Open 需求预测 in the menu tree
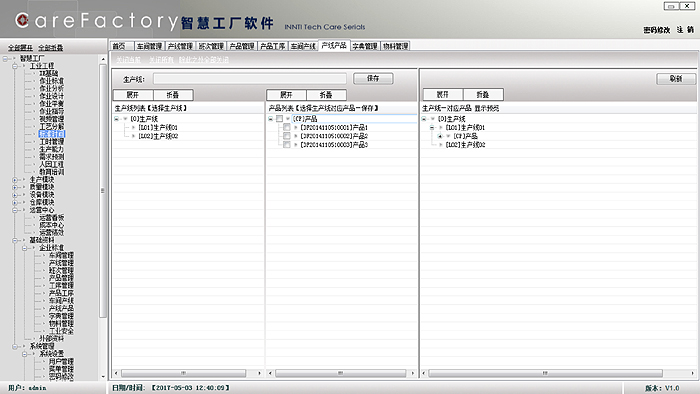This screenshot has width=700, height=394. (x=51, y=157)
